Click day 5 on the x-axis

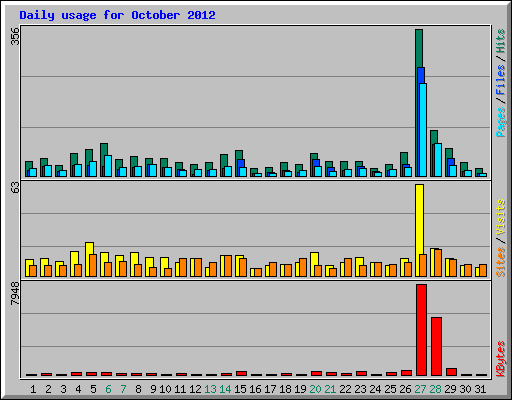click(93, 389)
